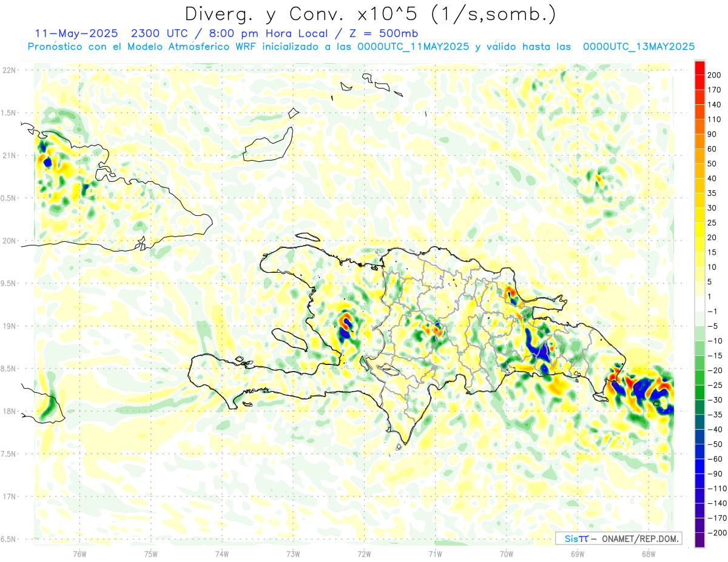Screen dimensions: 728x562
Task: Click the "35" colorbar value
Action: click(x=712, y=193)
